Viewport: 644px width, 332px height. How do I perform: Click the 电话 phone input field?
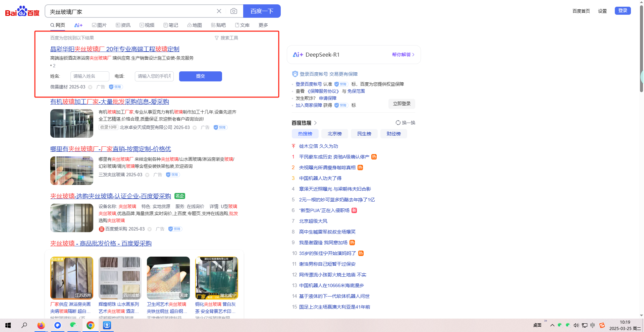click(x=154, y=76)
